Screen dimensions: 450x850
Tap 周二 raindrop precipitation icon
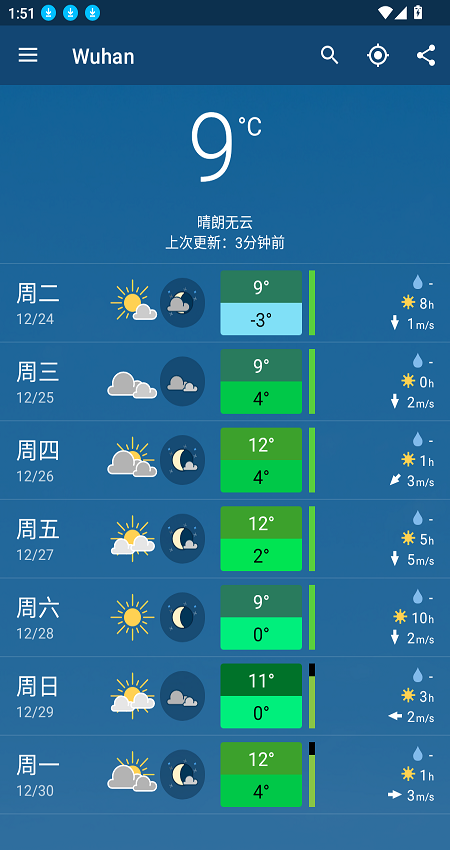point(417,282)
